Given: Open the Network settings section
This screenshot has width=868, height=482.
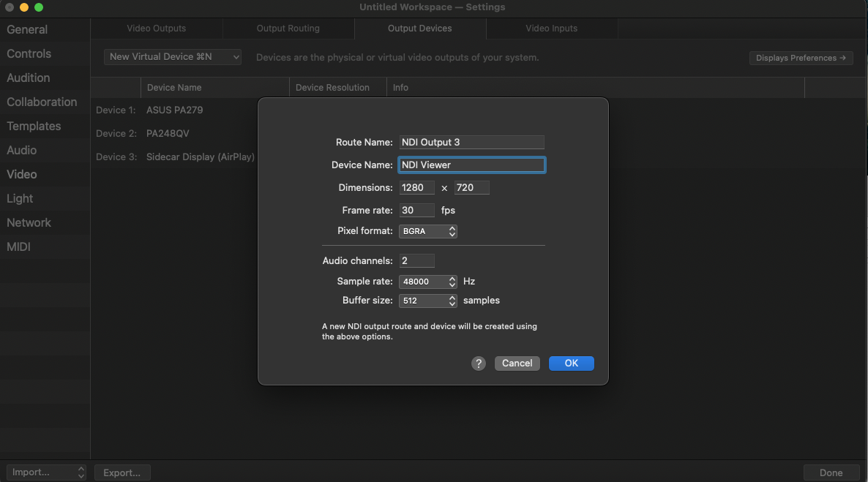Looking at the screenshot, I should click(x=29, y=222).
